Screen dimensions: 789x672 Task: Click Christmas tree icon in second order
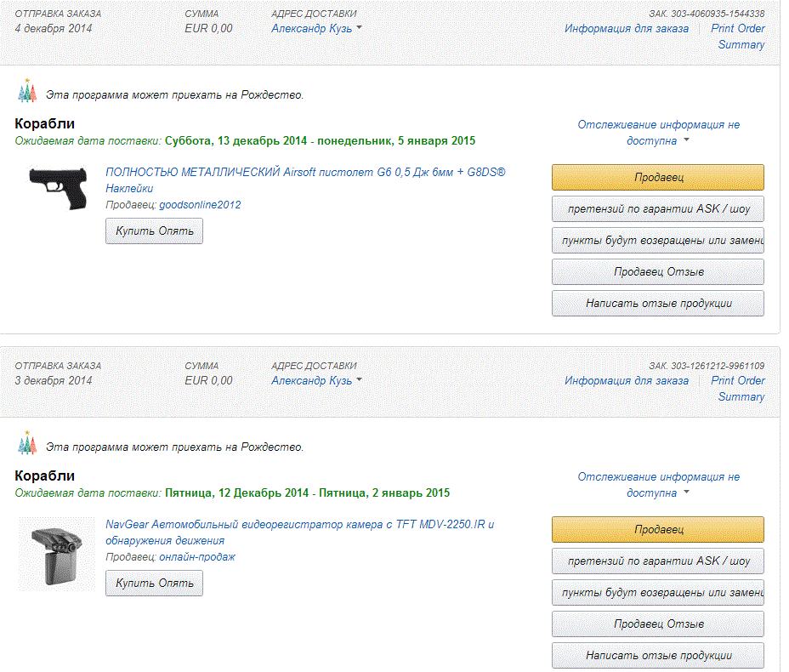[28, 443]
